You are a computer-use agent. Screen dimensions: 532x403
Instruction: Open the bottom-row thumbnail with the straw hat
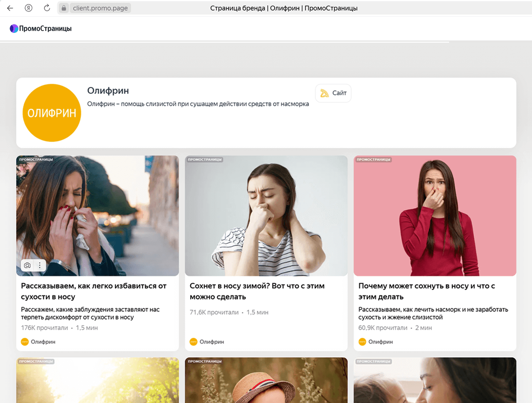pyautogui.click(x=266, y=380)
